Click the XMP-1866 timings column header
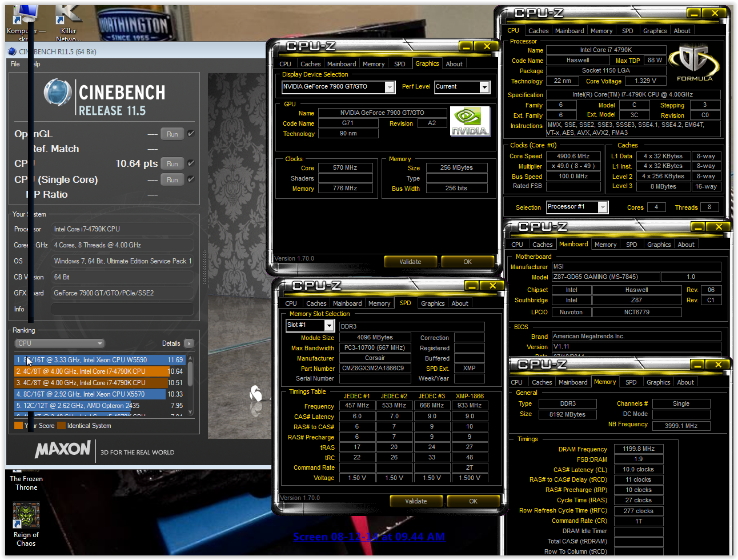 [x=470, y=396]
